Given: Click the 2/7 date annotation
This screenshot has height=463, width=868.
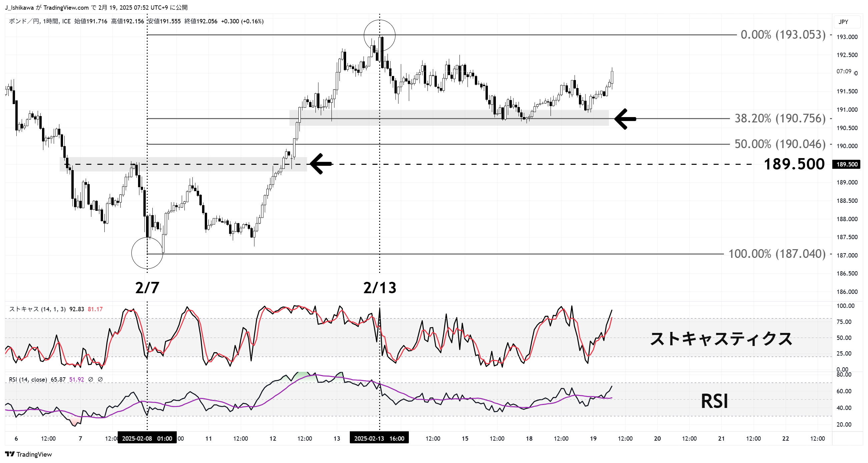Looking at the screenshot, I should 147,288.
